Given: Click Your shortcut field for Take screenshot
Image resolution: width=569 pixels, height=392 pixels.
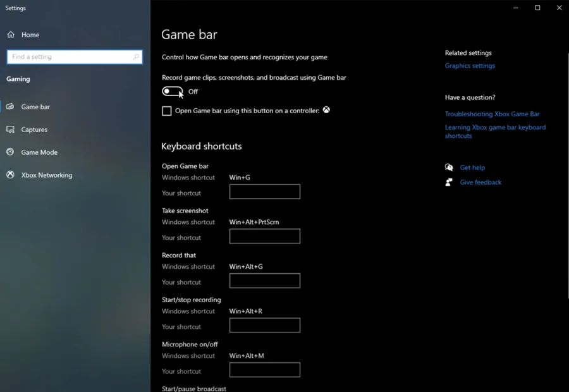Looking at the screenshot, I should (x=264, y=236).
